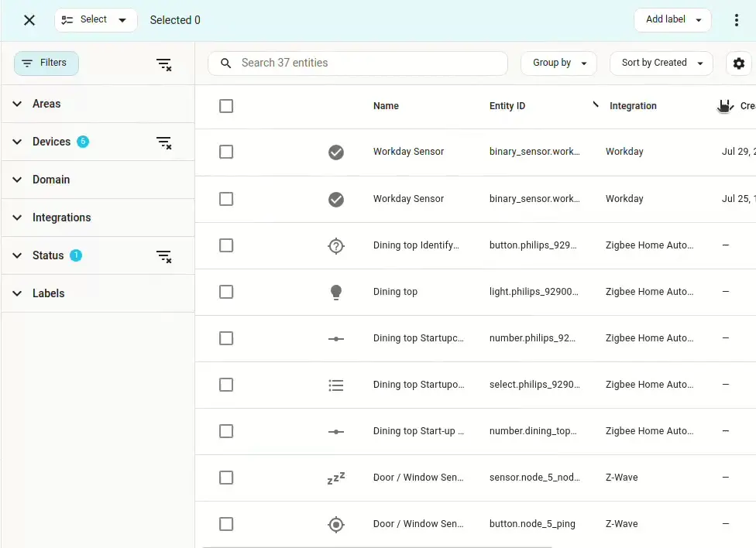Open entity table settings via gear icon

pyautogui.click(x=738, y=63)
